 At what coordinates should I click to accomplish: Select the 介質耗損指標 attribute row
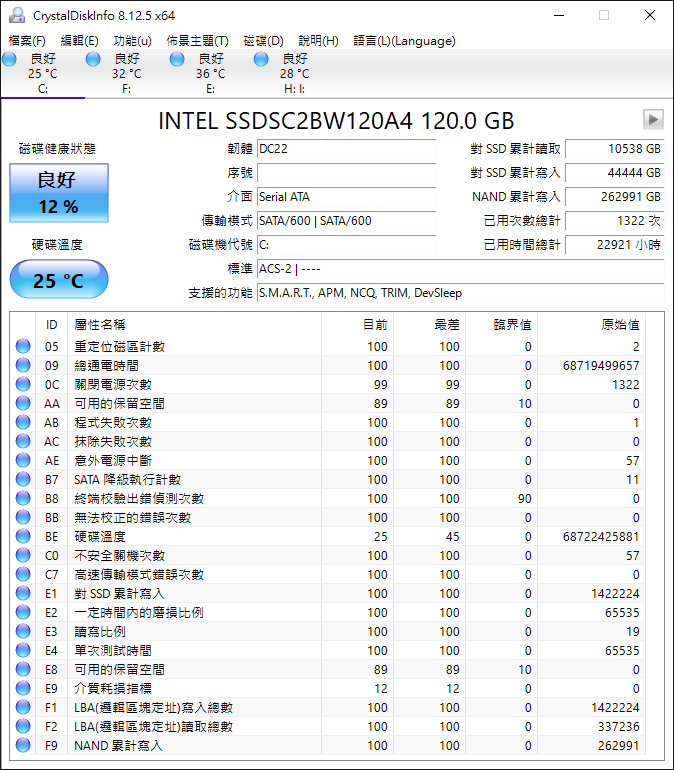click(328, 688)
